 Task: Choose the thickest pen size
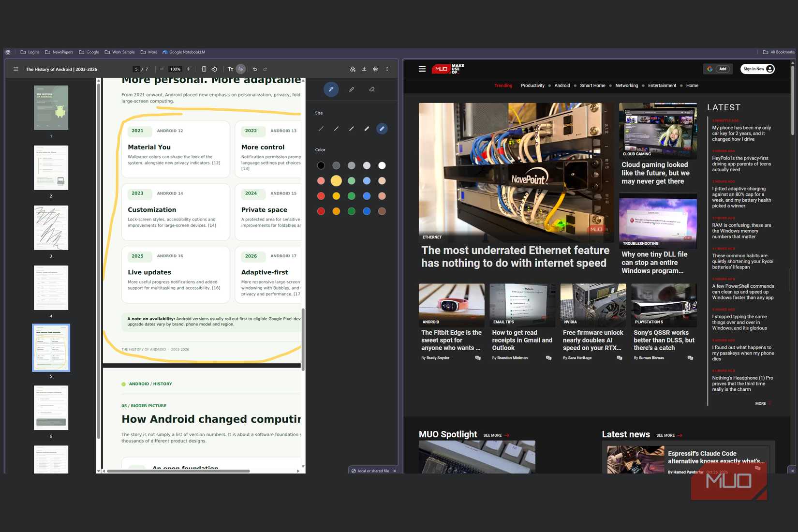382,129
